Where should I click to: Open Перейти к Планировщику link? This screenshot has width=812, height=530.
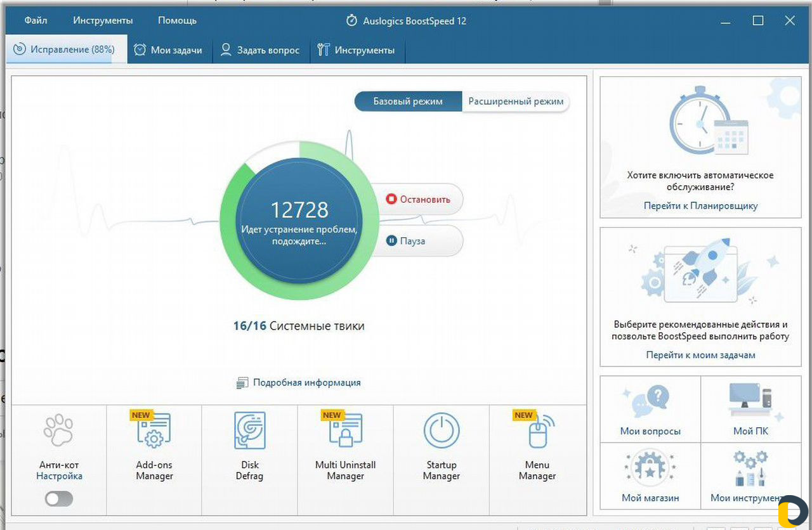pos(700,206)
